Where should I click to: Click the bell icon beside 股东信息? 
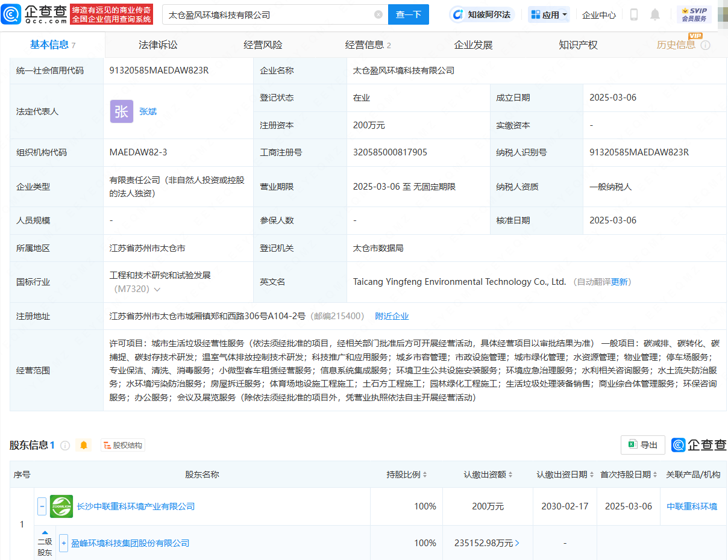pyautogui.click(x=84, y=446)
